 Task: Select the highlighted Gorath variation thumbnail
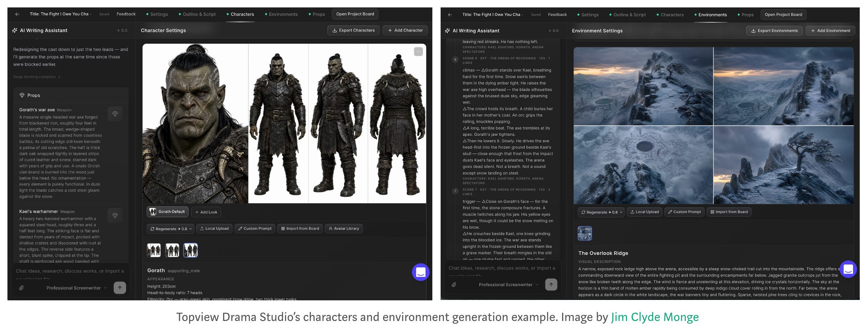tap(190, 250)
